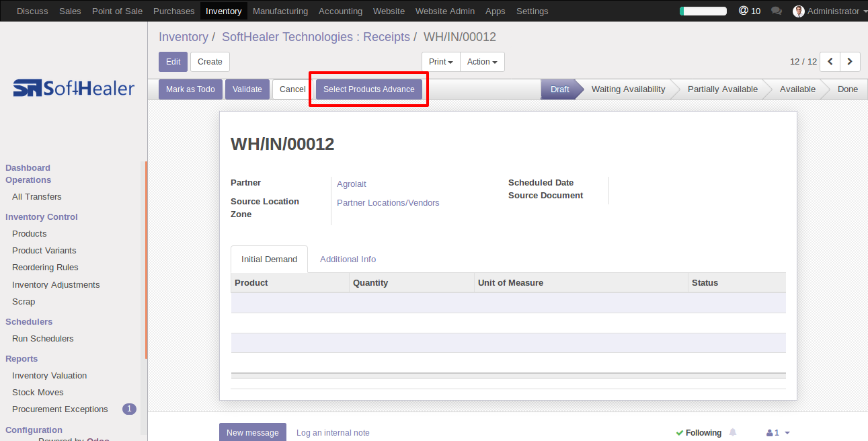Select the Draft status stage
Screen dimensions: 868x441
pos(559,89)
